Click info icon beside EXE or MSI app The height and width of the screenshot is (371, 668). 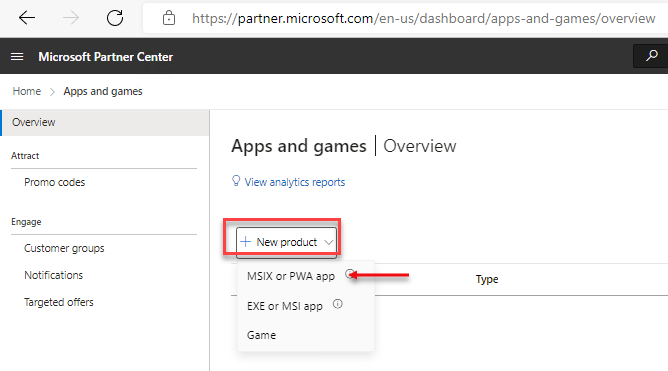pyautogui.click(x=337, y=304)
